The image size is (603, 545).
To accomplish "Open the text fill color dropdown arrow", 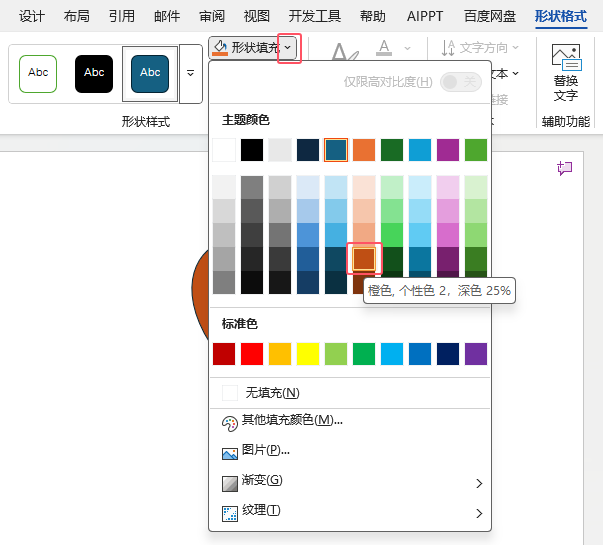I will pyautogui.click(x=407, y=48).
